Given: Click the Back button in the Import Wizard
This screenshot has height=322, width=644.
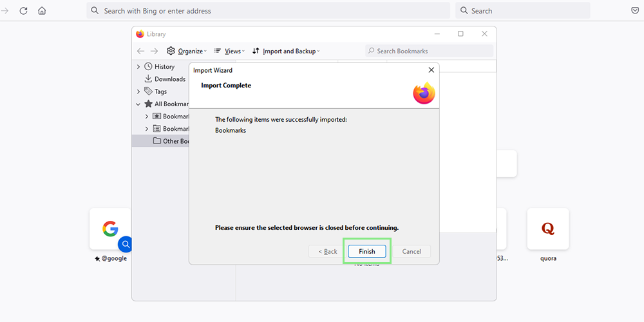Looking at the screenshot, I should pos(328,251).
